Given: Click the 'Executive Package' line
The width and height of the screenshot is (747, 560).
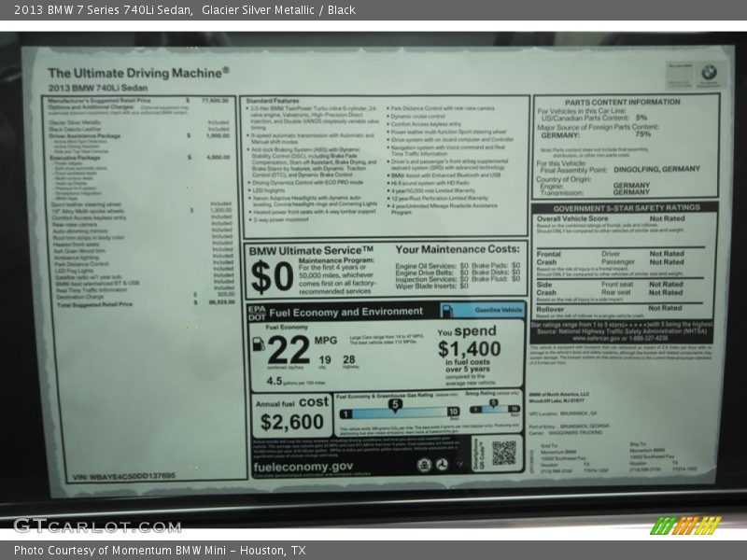Looking at the screenshot, I should click(139, 157).
